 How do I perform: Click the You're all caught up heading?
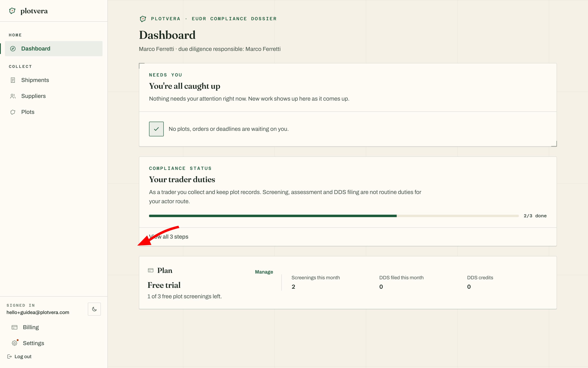coord(185,86)
